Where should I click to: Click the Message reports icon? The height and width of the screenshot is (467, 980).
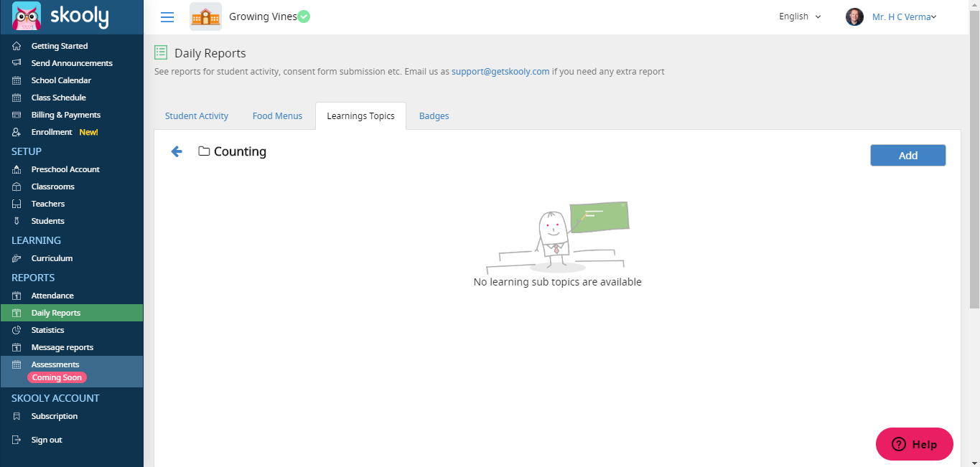[17, 347]
